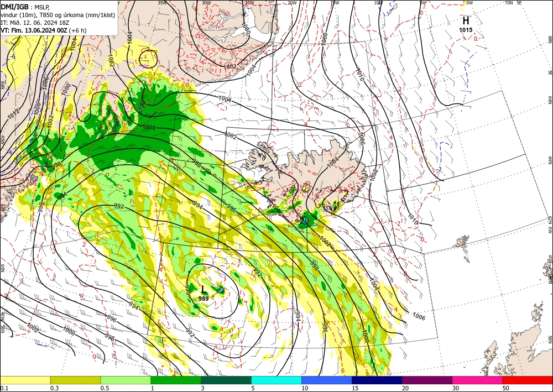The width and height of the screenshot is (553, 392).
Task: Select the pink 30–50 legend swatch
Action: [x=478, y=380]
